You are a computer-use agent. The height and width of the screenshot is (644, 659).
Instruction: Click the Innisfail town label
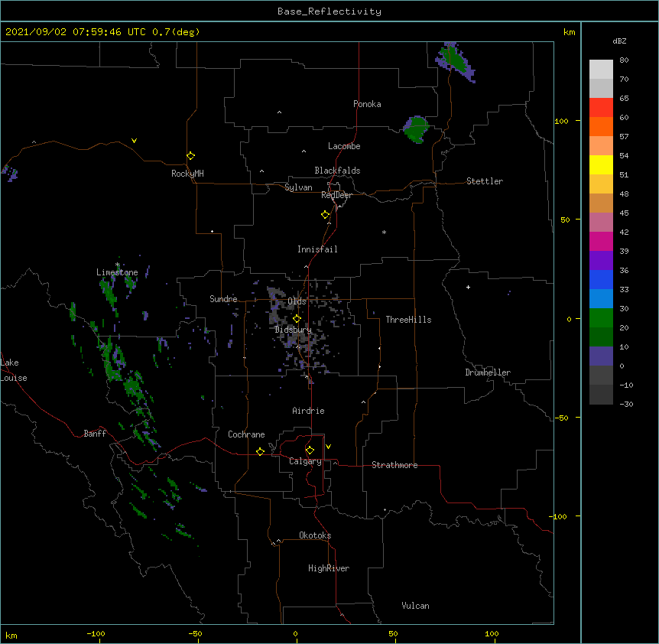click(x=317, y=249)
